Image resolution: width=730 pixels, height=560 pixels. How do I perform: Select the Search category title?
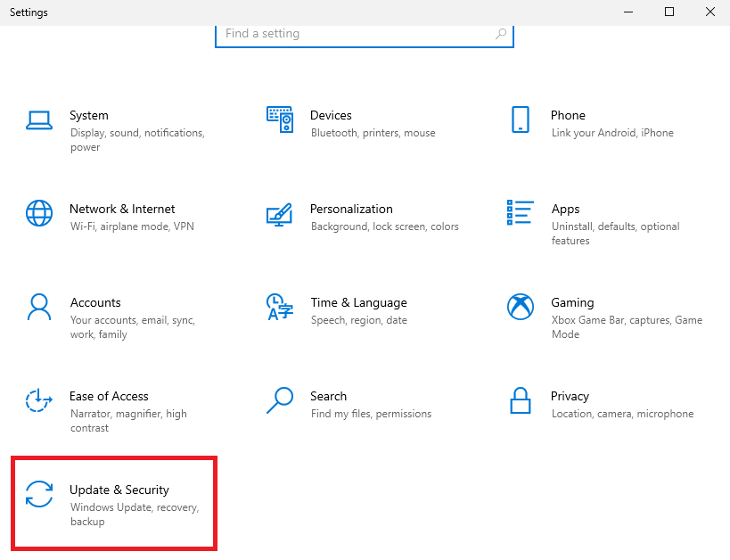click(x=328, y=396)
